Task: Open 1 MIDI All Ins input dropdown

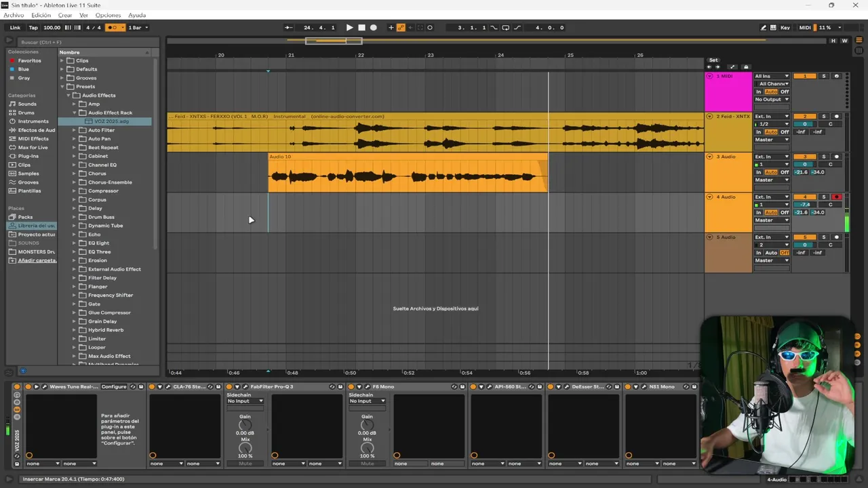Action: click(x=772, y=76)
